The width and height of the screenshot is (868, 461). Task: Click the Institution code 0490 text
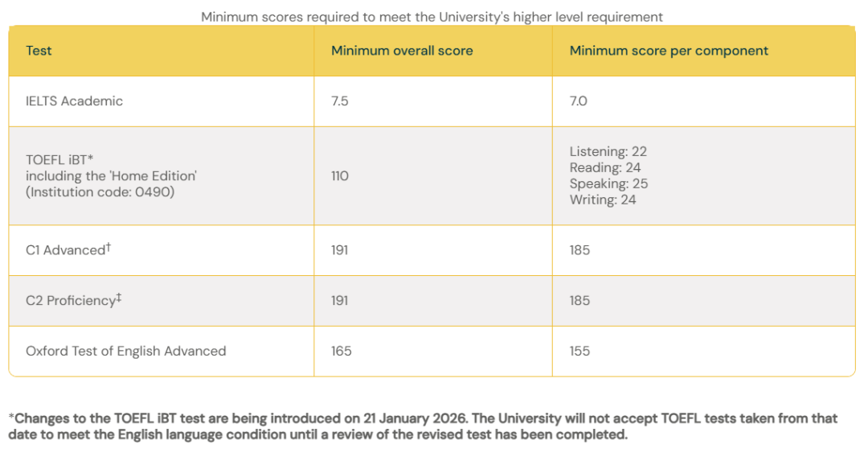tap(100, 191)
